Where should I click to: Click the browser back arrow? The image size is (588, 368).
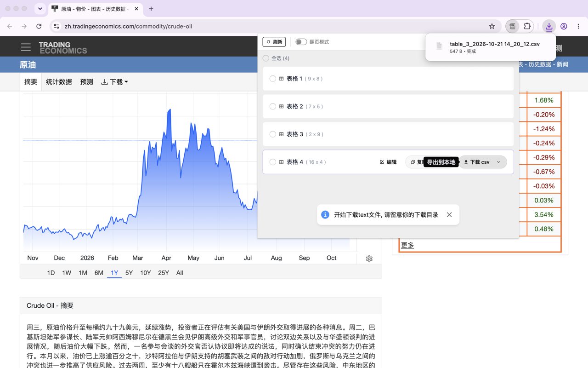(10, 26)
